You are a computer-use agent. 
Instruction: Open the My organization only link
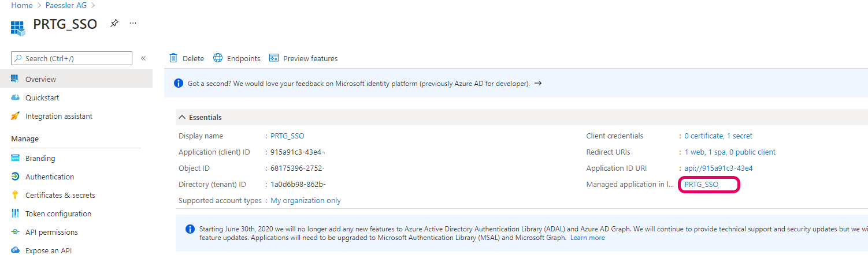(x=306, y=200)
